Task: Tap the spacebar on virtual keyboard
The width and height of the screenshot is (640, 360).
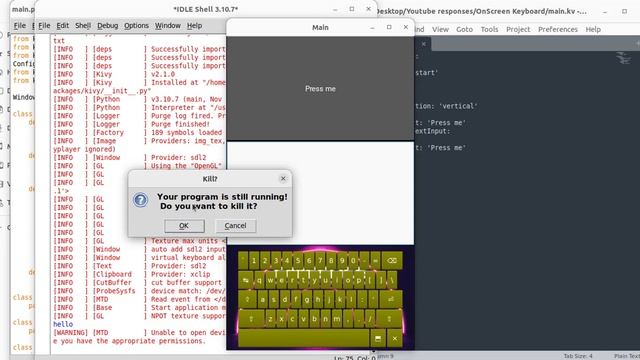Action: (x=304, y=338)
